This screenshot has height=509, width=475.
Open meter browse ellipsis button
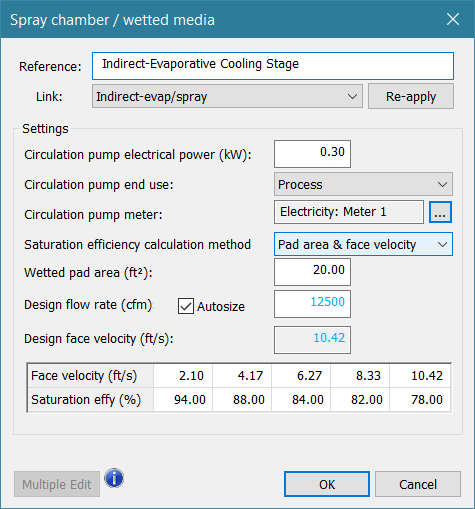[440, 212]
